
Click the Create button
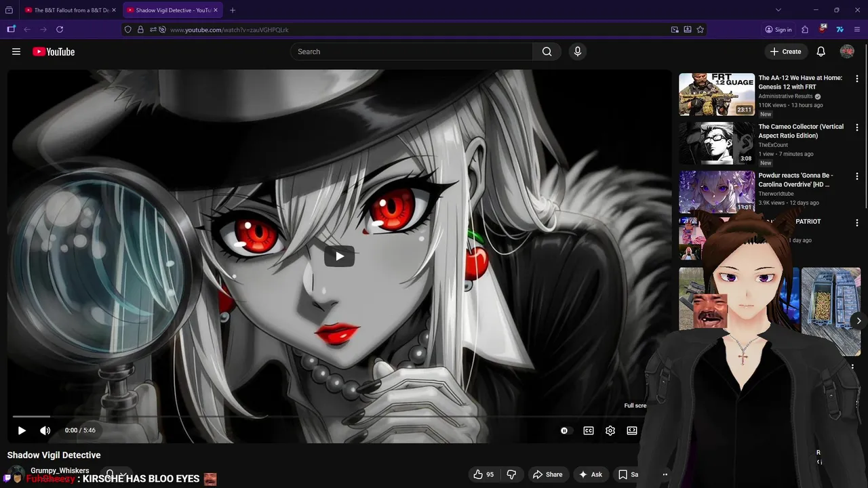coord(786,52)
